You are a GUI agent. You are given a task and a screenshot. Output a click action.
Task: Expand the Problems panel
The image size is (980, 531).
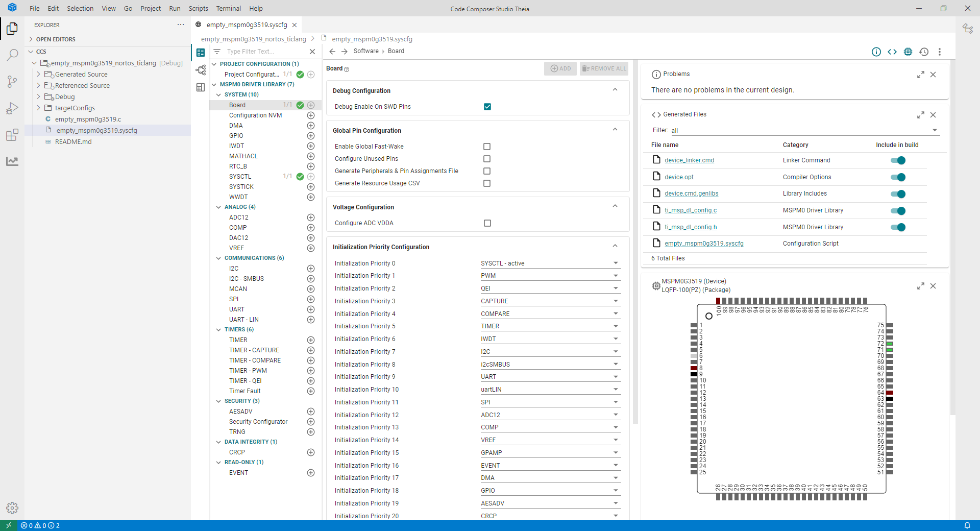tap(921, 75)
